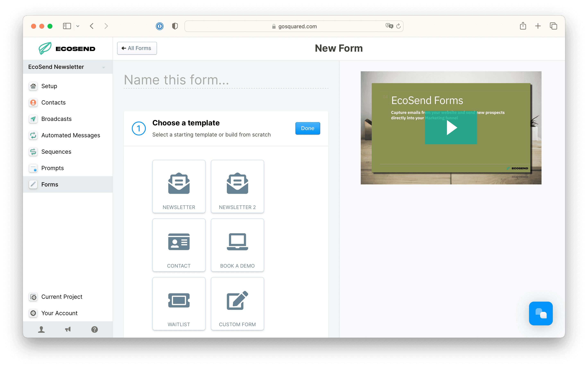Open the Safari sidebar options chevron

(x=78, y=26)
